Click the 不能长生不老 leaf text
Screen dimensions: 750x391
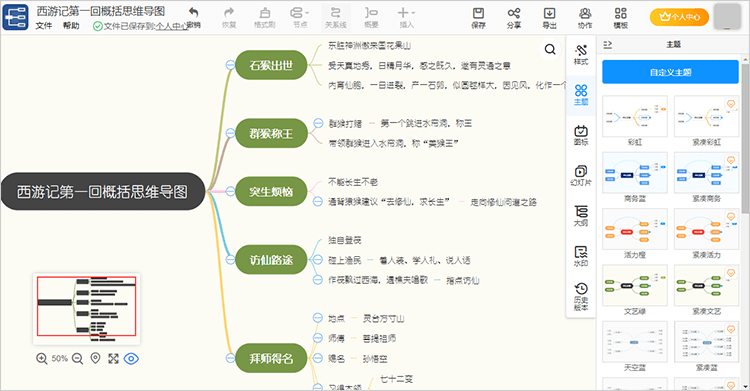click(353, 182)
